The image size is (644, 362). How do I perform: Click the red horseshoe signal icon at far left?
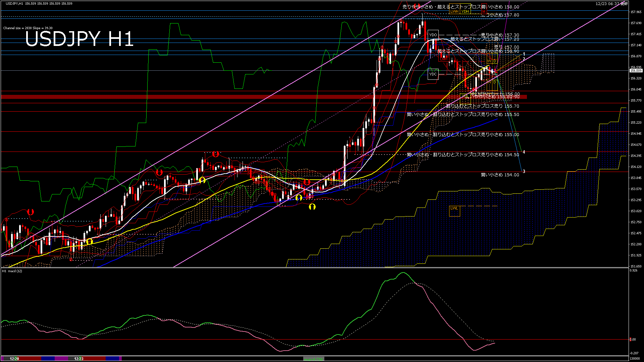tap(31, 212)
